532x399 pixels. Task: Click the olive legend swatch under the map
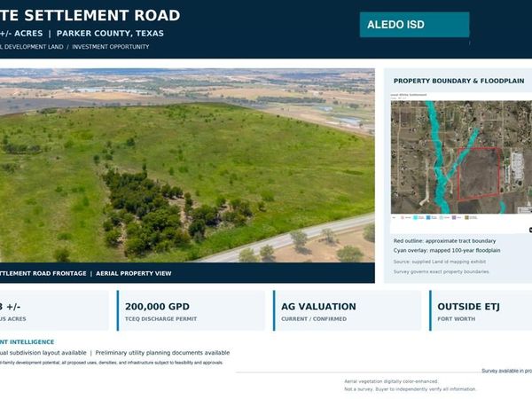pos(467,217)
